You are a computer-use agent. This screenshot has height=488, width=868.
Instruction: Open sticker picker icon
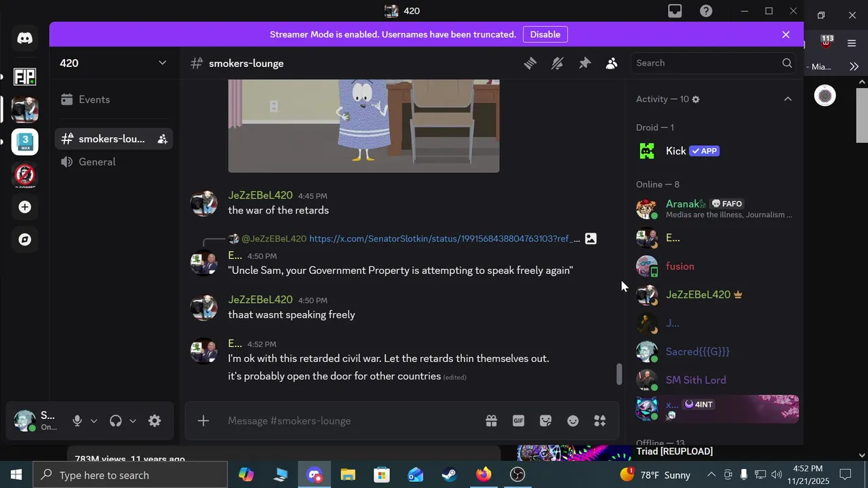546,421
